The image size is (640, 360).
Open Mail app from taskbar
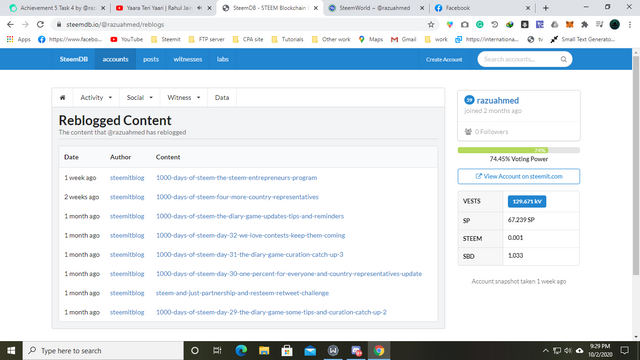pos(310,351)
